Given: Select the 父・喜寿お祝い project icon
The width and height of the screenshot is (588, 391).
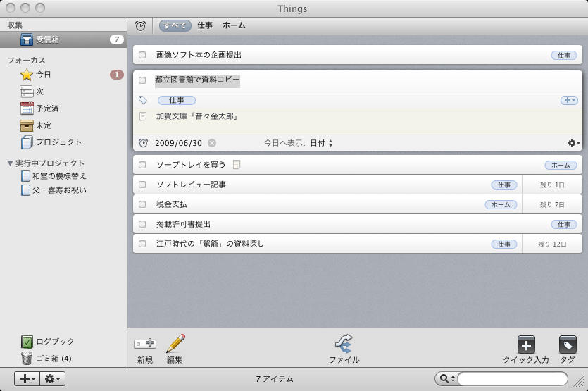Looking at the screenshot, I should tap(25, 190).
